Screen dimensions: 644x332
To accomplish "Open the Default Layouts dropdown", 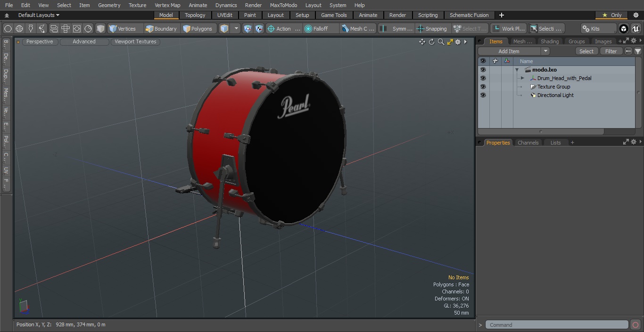I will click(39, 15).
